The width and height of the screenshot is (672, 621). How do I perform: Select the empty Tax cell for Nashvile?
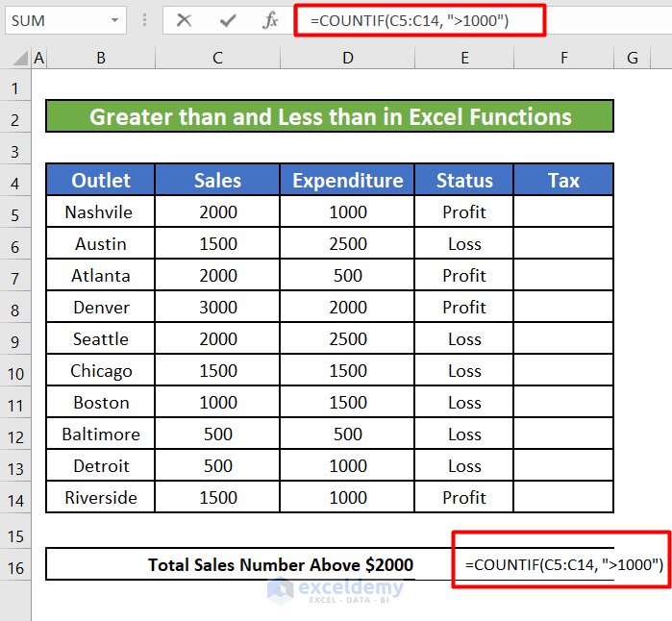(564, 211)
